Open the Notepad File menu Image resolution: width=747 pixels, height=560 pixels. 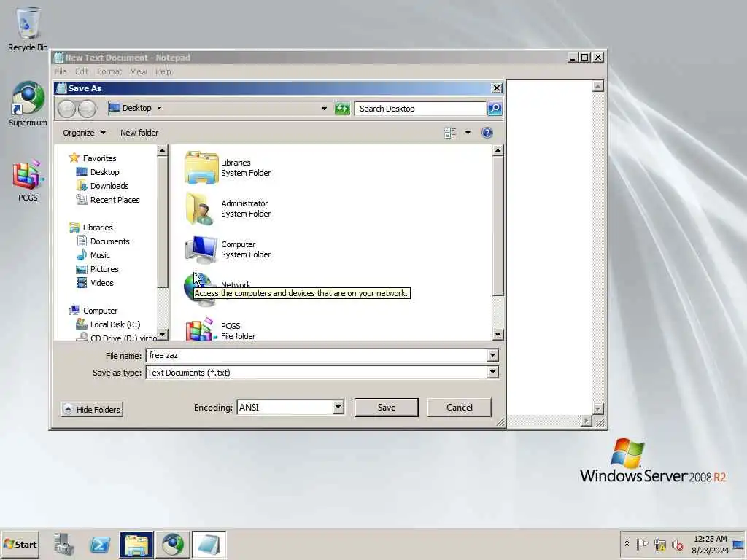tap(61, 71)
